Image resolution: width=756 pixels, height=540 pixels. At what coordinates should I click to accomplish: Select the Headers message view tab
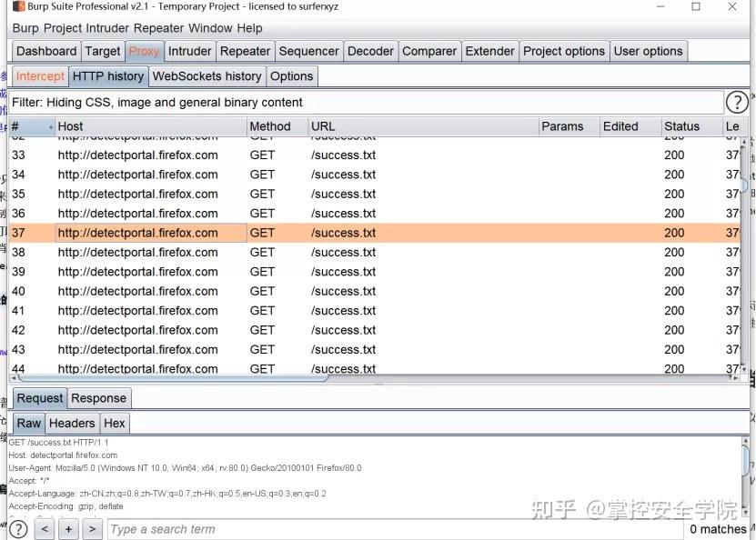(x=72, y=424)
